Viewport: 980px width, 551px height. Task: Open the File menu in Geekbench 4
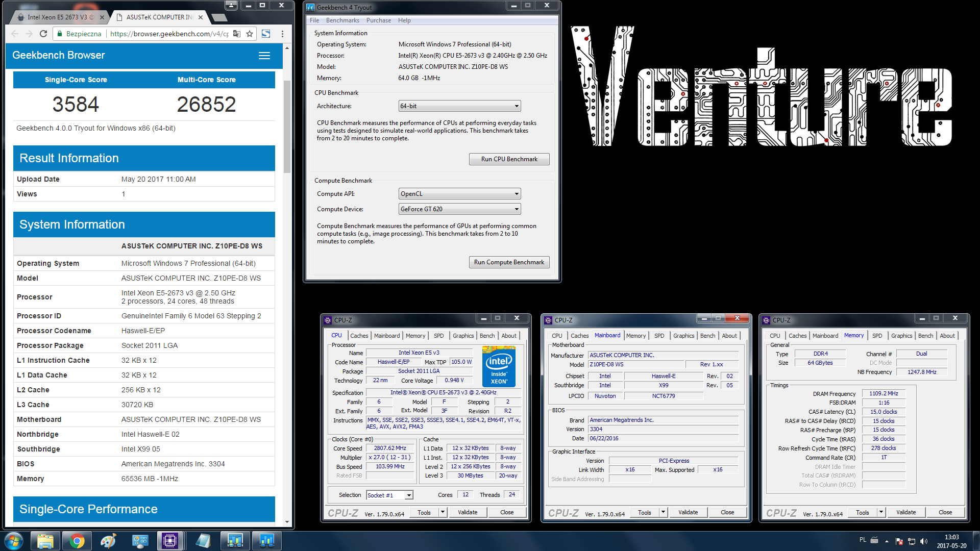[314, 20]
